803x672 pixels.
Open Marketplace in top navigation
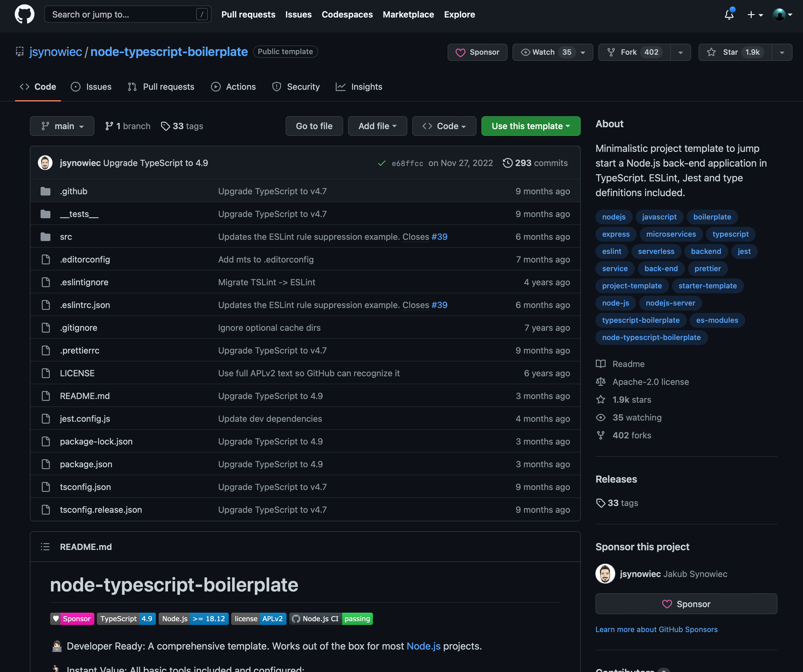coord(408,14)
